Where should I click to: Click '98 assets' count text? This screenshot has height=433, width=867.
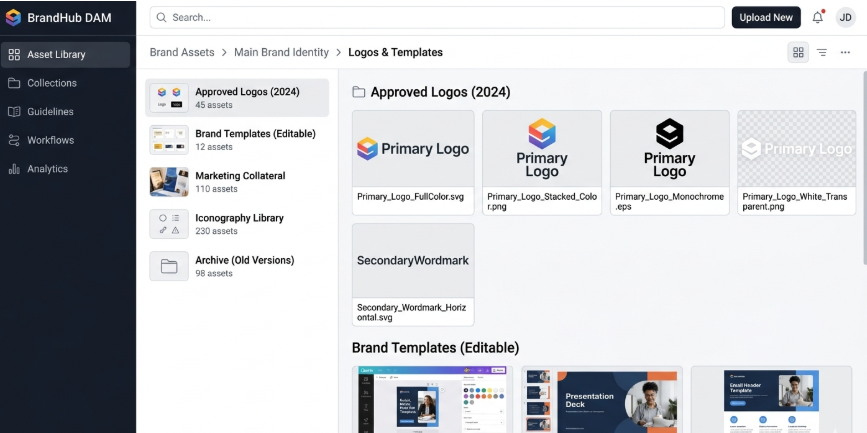tap(214, 273)
